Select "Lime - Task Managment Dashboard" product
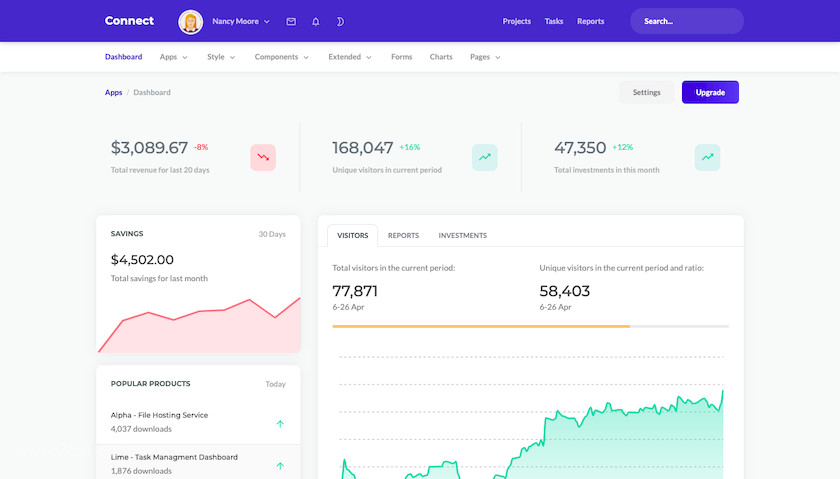Image resolution: width=840 pixels, height=479 pixels. 174,457
